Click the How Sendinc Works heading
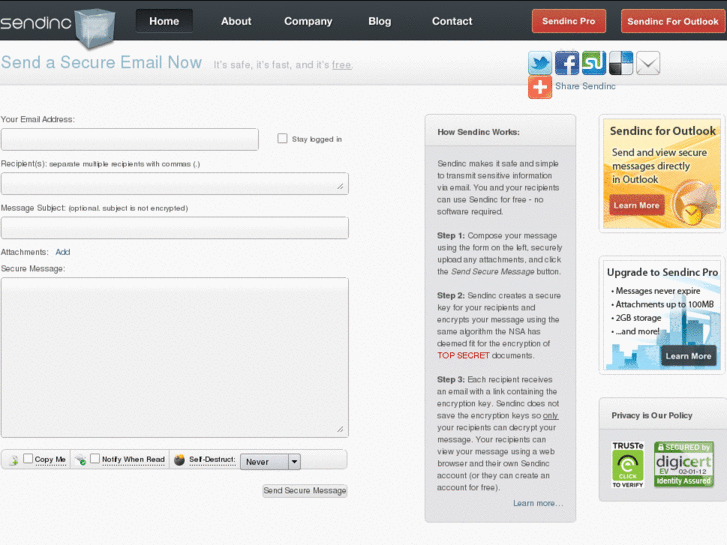Image resolution: width=727 pixels, height=545 pixels. (478, 132)
